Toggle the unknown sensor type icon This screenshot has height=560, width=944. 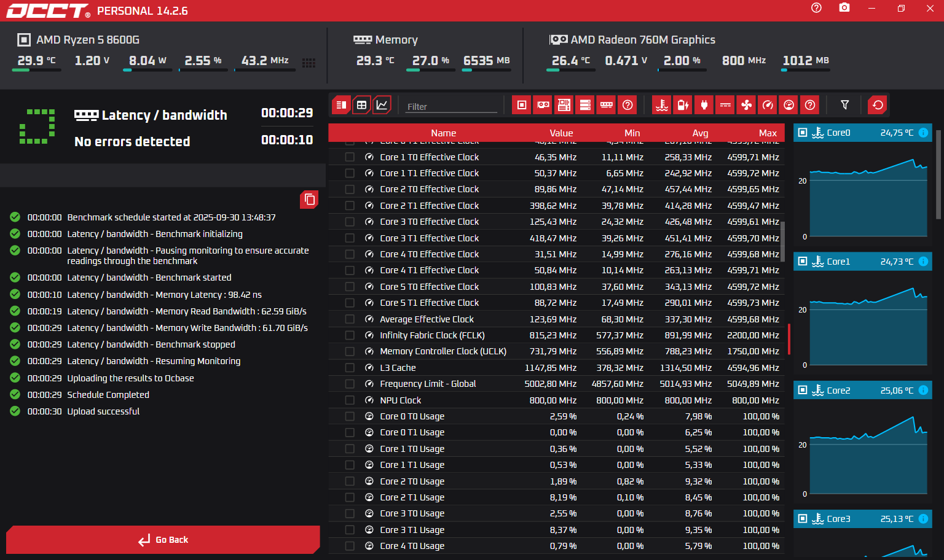pyautogui.click(x=810, y=105)
